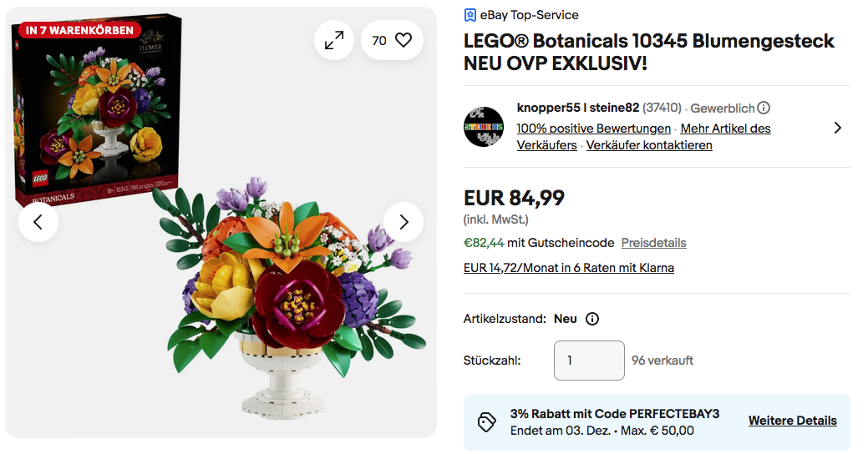868x454 pixels.
Task: Open the Artikelzustand info icon
Action: point(592,319)
